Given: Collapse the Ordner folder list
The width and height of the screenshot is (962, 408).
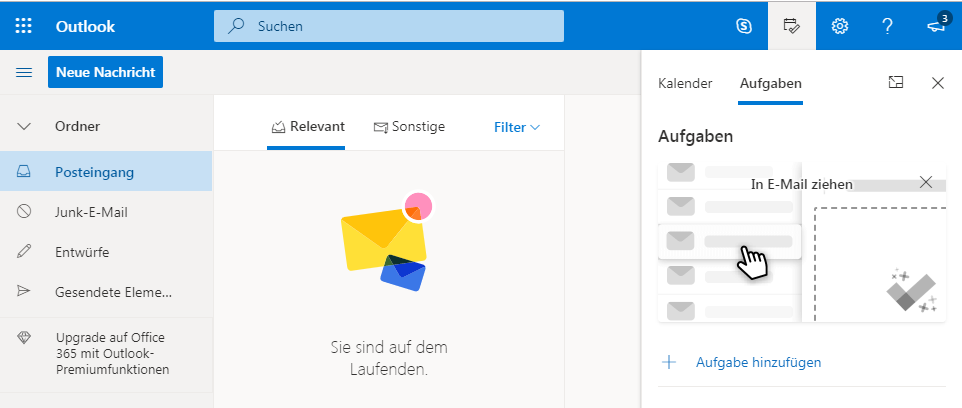Looking at the screenshot, I should 24,127.
